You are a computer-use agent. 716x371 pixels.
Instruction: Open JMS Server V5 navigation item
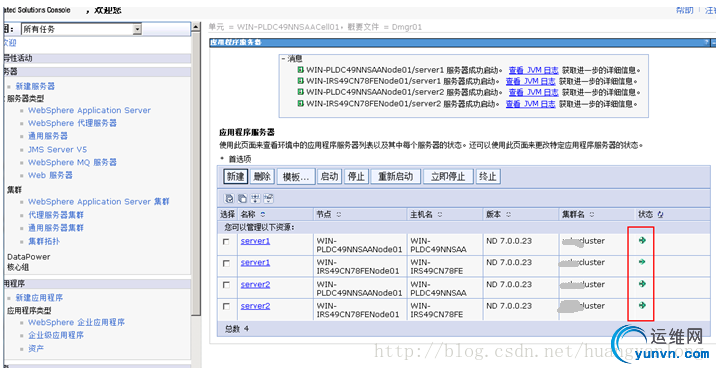point(57,149)
